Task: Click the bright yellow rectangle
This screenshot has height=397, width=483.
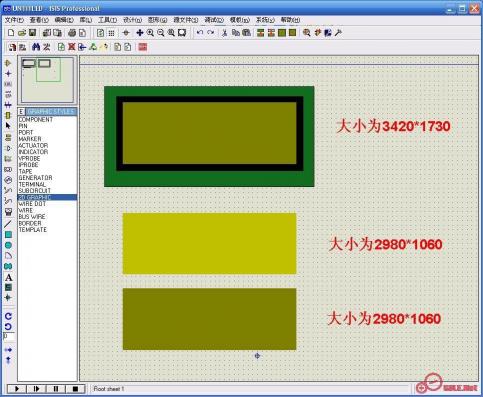Action: pos(209,244)
